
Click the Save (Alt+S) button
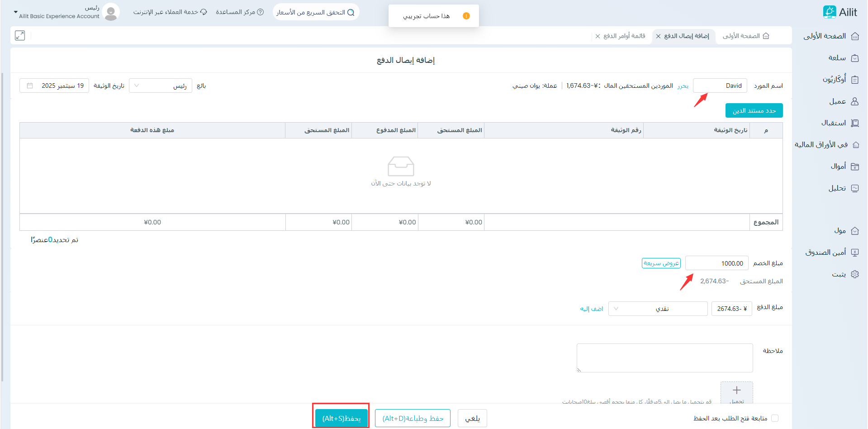pos(341,418)
